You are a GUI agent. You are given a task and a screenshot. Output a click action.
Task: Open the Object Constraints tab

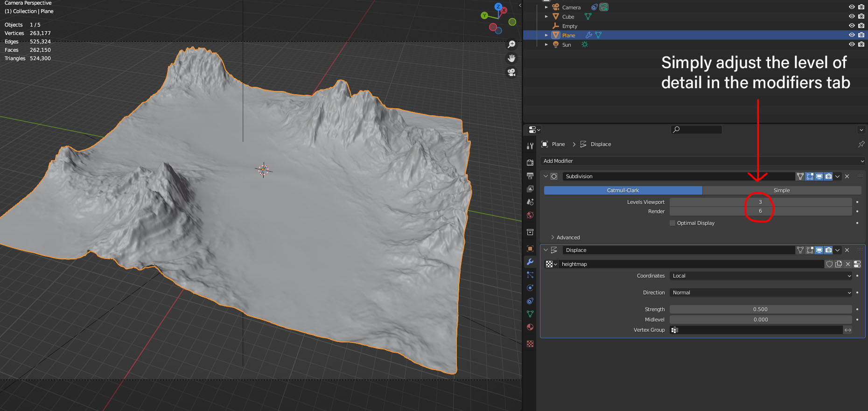(530, 301)
